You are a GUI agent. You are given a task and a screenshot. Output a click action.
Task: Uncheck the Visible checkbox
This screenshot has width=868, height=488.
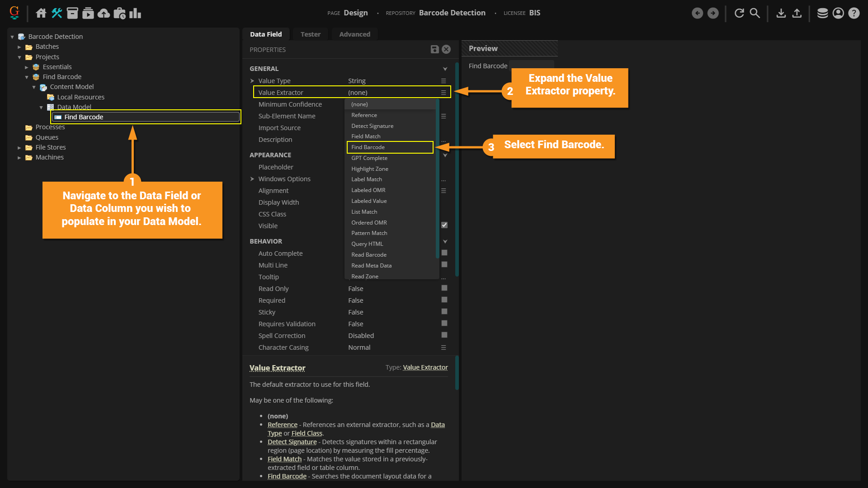click(444, 225)
